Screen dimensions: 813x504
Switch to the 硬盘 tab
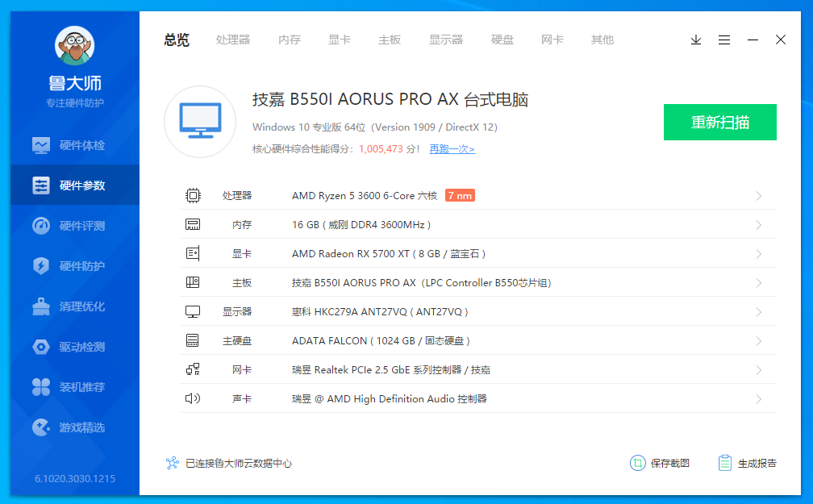(x=502, y=40)
